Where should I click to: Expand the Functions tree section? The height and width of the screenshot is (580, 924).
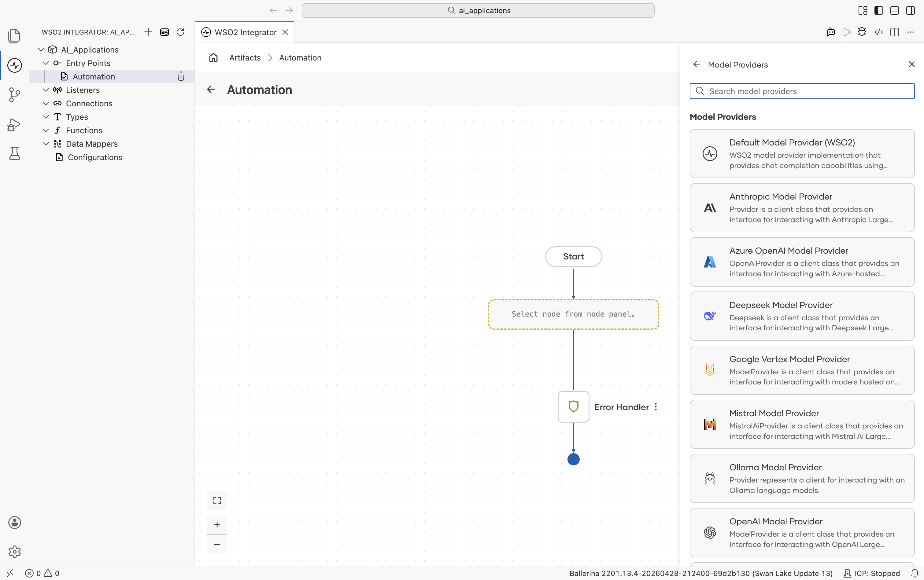pos(46,130)
